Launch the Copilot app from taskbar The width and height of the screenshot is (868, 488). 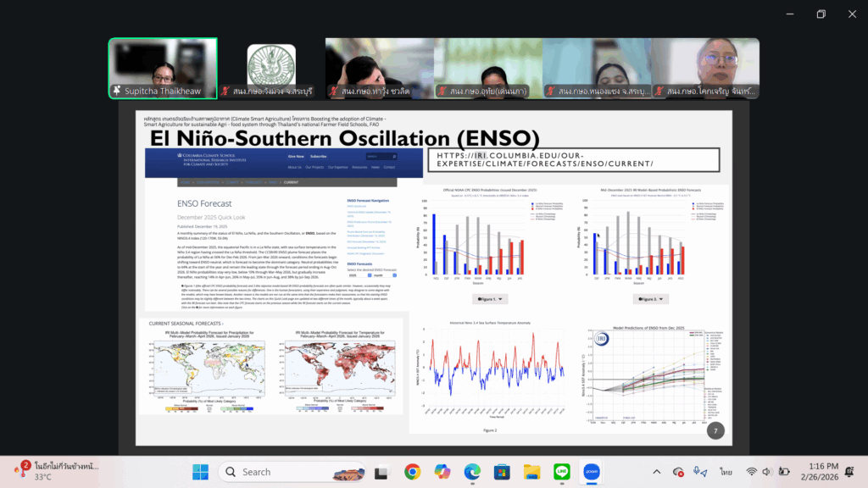click(x=442, y=472)
